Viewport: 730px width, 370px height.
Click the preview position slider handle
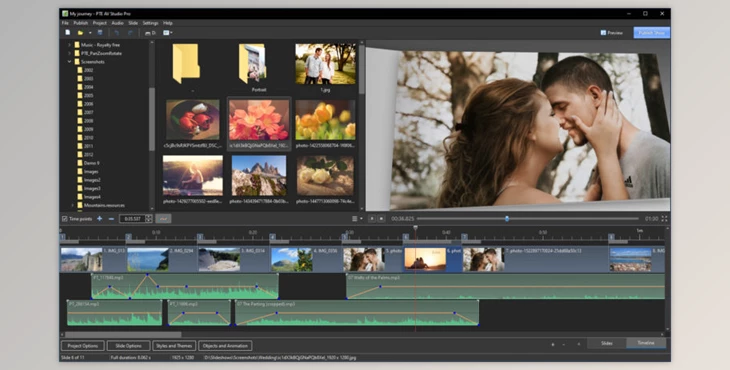click(x=507, y=218)
